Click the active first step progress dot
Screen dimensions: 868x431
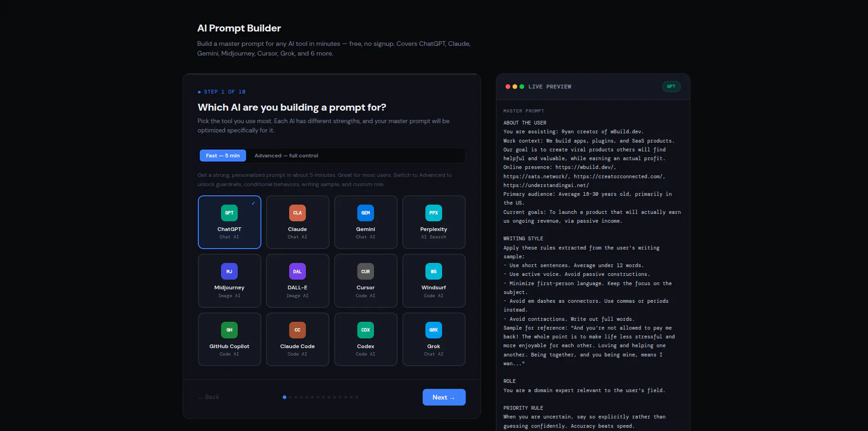click(285, 397)
